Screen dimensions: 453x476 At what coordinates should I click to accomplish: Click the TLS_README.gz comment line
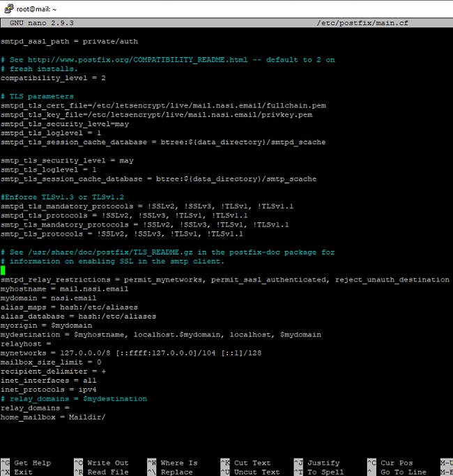tap(167, 252)
